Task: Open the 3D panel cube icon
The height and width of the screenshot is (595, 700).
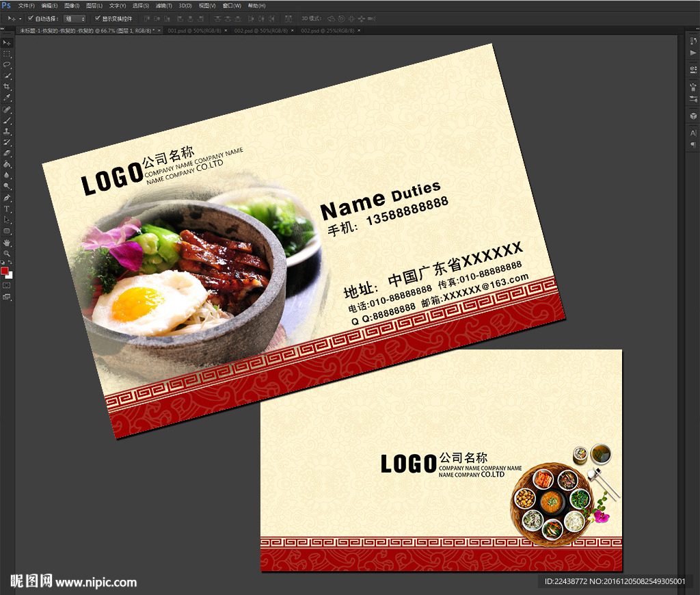Action: [693, 116]
